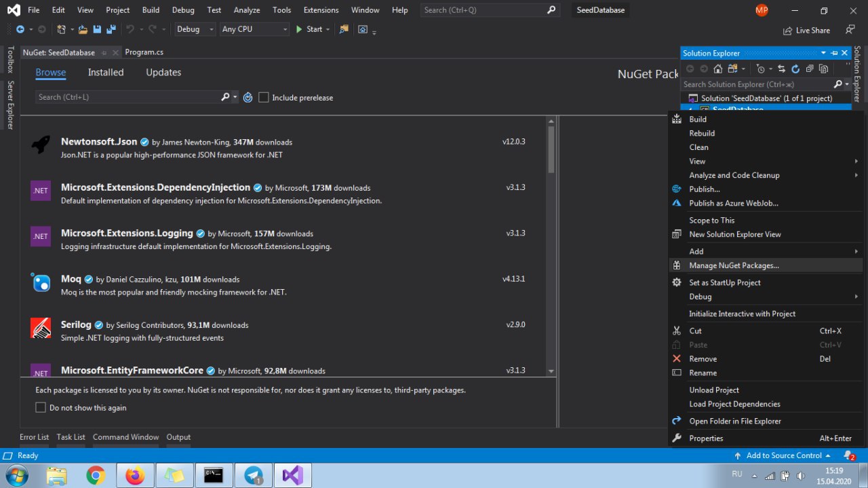868x488 pixels.
Task: Click the New Project toolbar icon
Action: (x=61, y=29)
